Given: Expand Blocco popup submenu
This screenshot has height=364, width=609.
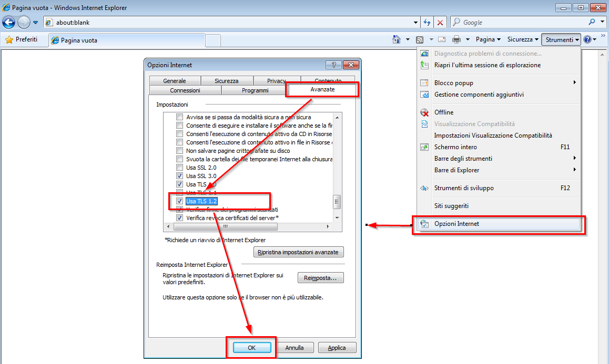Looking at the screenshot, I should (499, 82).
